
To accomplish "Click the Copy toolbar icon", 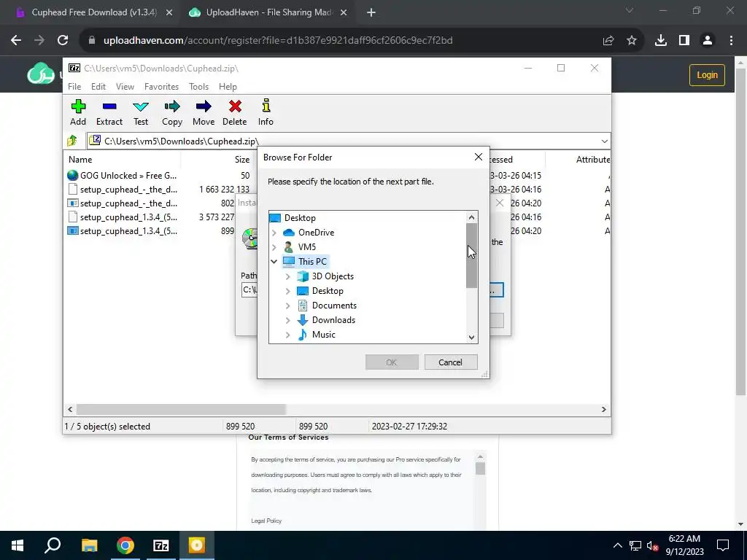I will coord(172,112).
